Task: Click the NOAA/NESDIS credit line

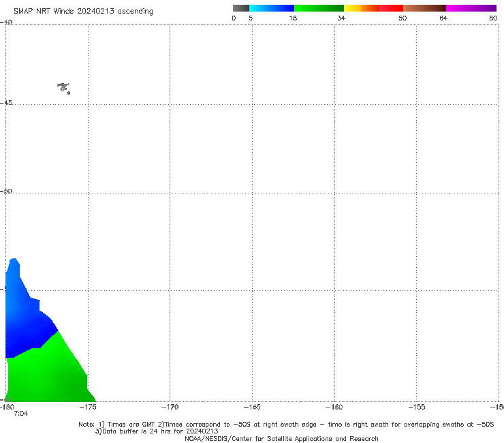Action: (281, 439)
